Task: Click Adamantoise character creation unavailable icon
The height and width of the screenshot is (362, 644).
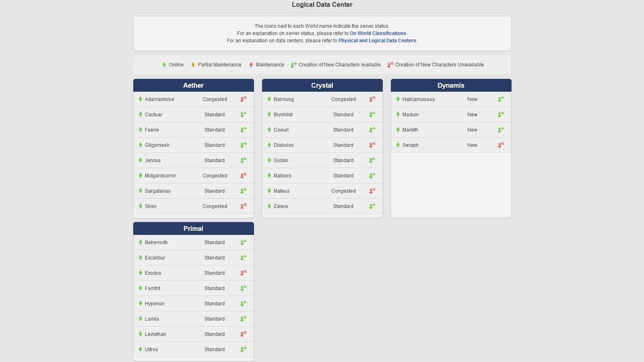Action: pyautogui.click(x=244, y=99)
